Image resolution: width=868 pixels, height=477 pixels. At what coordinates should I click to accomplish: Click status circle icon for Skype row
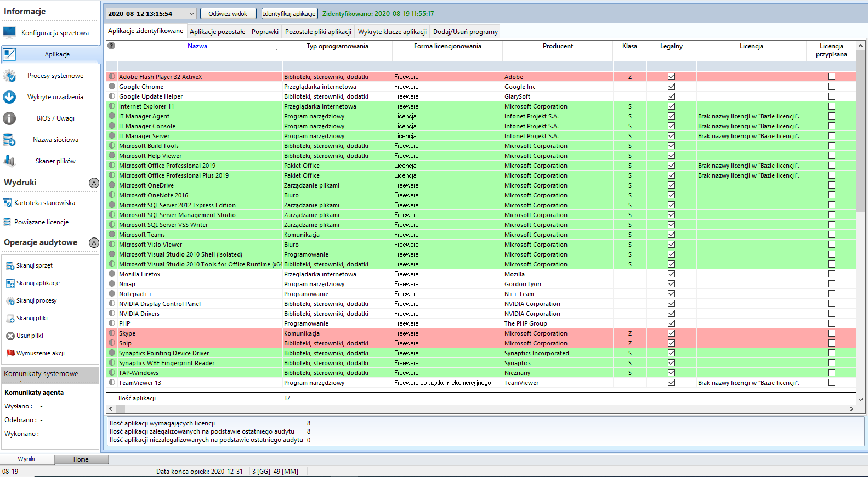coord(112,333)
